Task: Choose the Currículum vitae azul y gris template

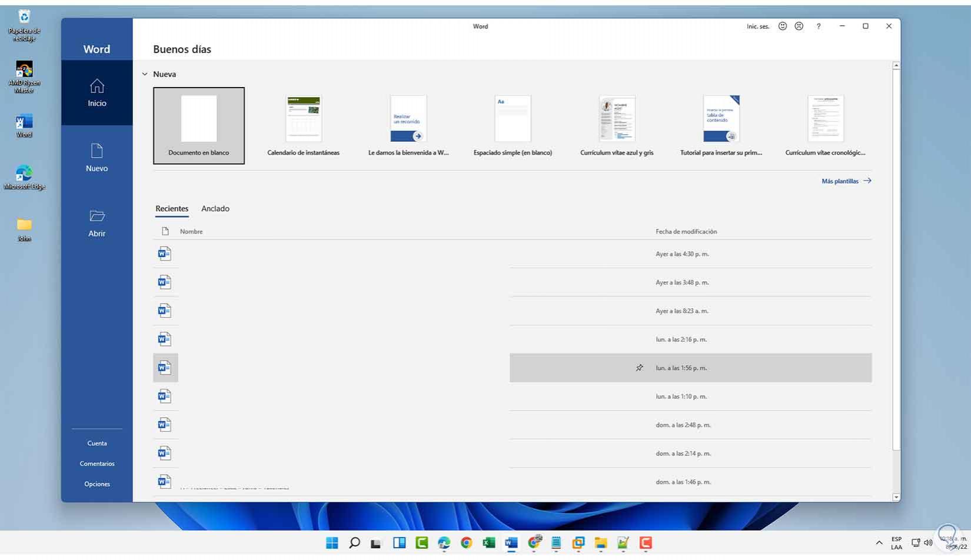Action: (617, 126)
